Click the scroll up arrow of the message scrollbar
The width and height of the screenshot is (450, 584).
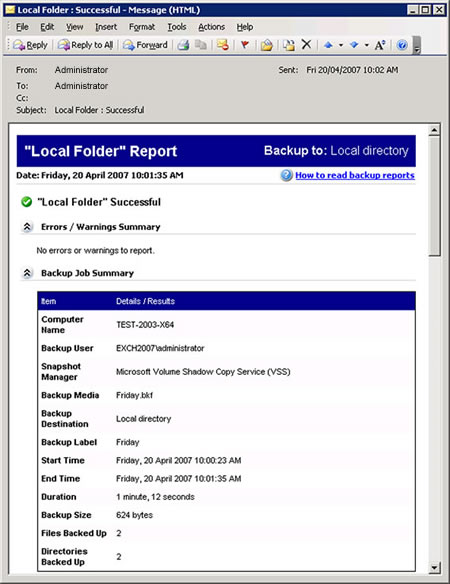434,130
